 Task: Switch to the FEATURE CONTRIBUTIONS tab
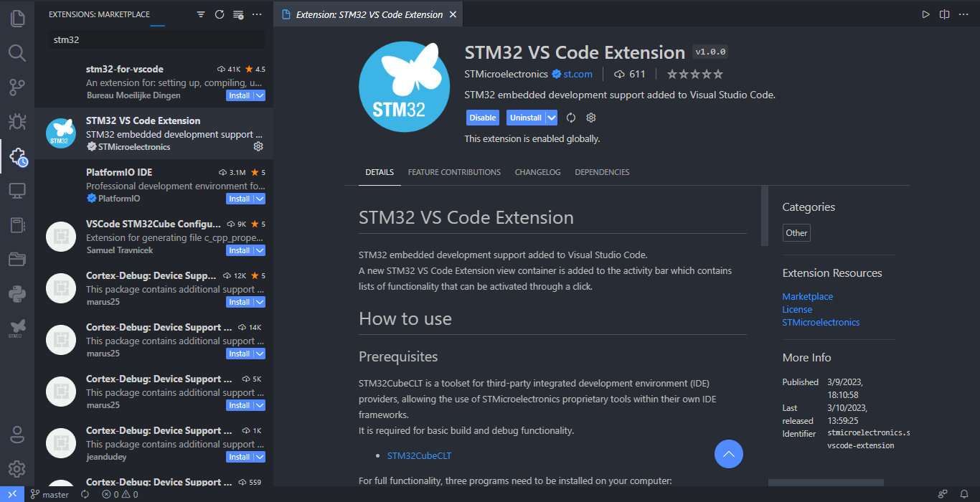pos(453,172)
